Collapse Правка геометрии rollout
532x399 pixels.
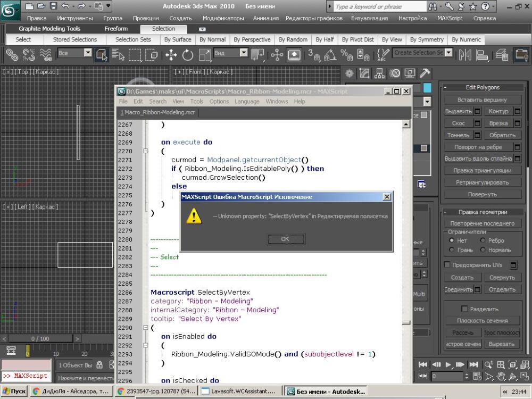tap(483, 212)
